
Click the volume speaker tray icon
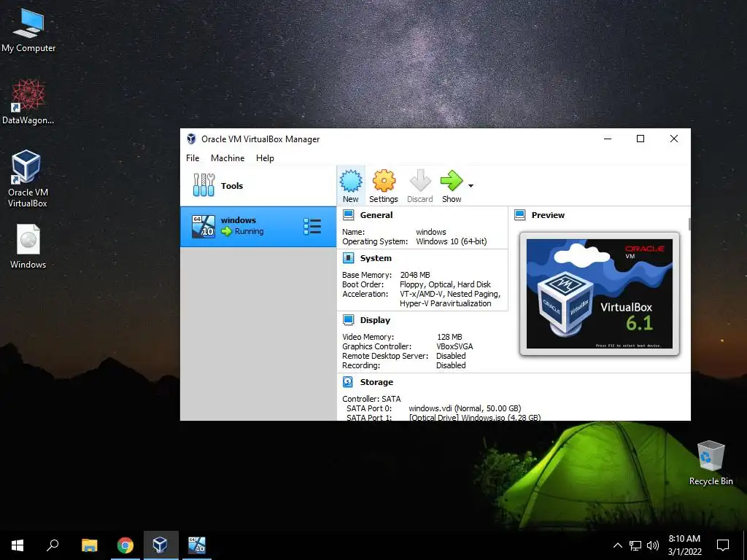(653, 545)
